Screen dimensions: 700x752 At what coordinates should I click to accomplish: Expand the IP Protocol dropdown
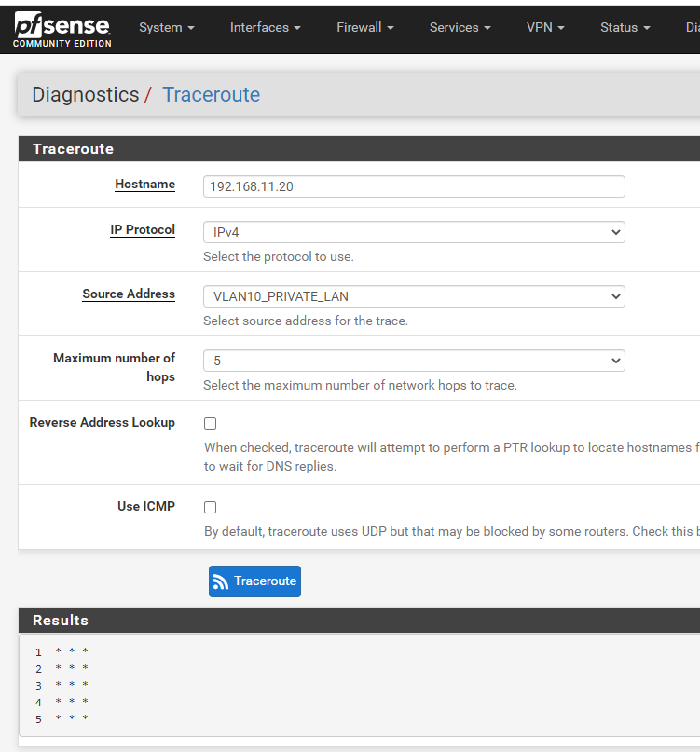click(414, 232)
